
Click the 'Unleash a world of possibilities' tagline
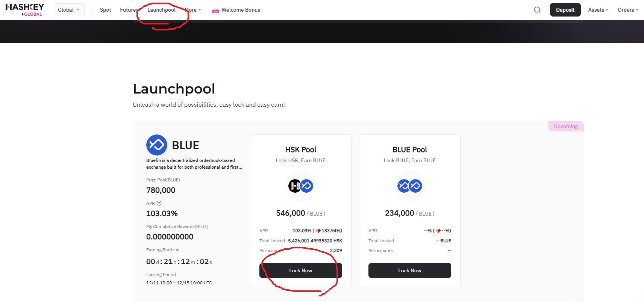[209, 105]
